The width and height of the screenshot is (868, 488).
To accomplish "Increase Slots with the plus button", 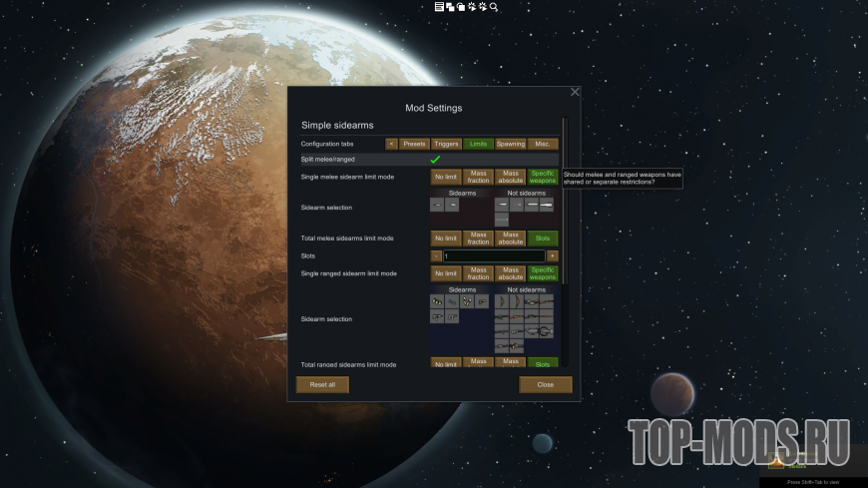I will pyautogui.click(x=552, y=255).
